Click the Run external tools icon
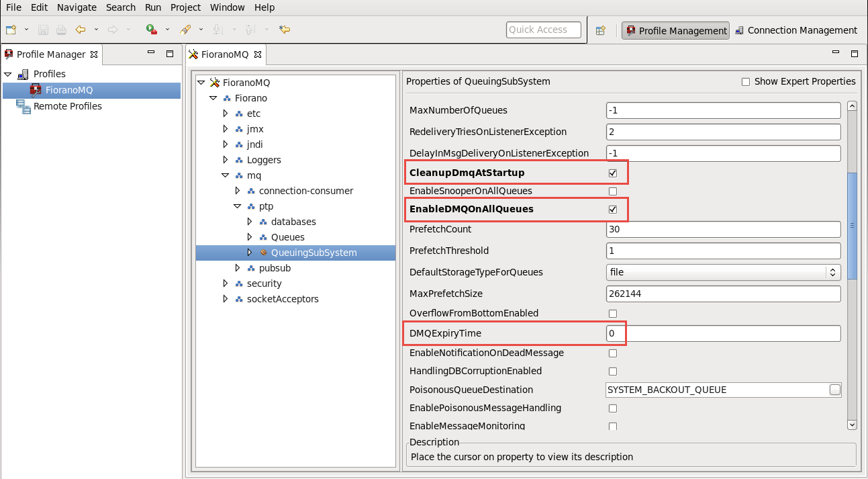The height and width of the screenshot is (479, 868). pos(151,30)
